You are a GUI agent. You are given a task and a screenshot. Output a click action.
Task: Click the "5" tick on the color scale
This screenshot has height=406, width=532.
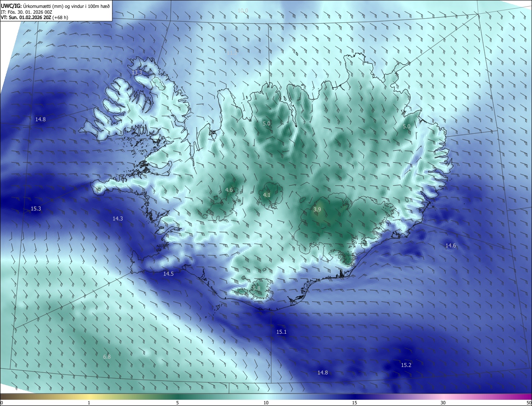click(177, 403)
